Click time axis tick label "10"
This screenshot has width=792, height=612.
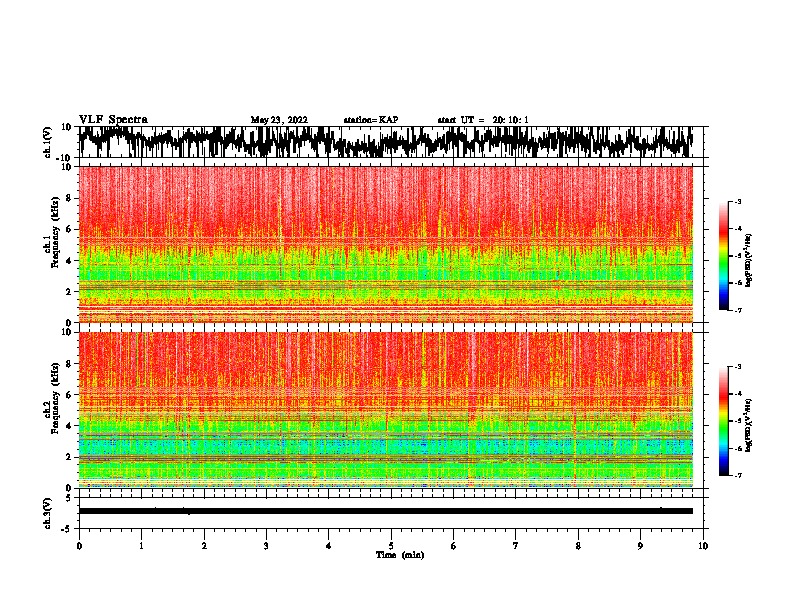[703, 546]
